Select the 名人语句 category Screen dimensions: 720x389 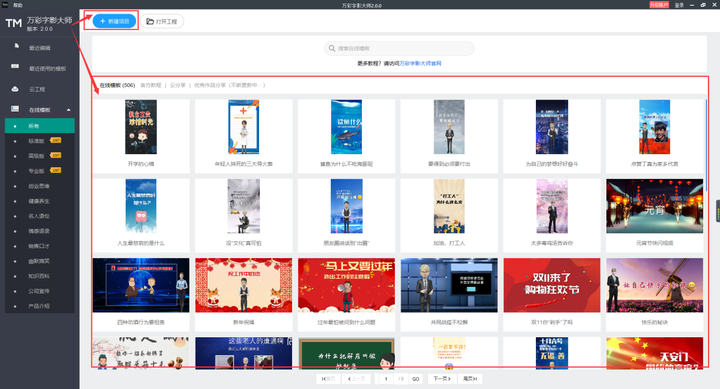(39, 216)
